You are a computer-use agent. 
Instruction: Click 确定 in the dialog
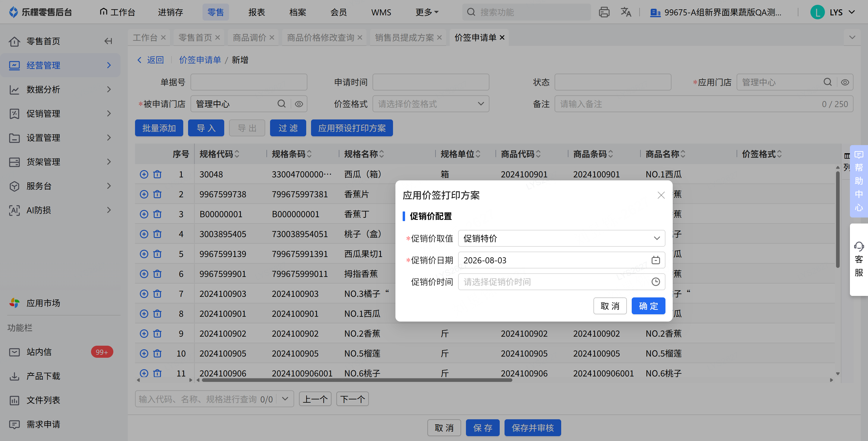648,306
